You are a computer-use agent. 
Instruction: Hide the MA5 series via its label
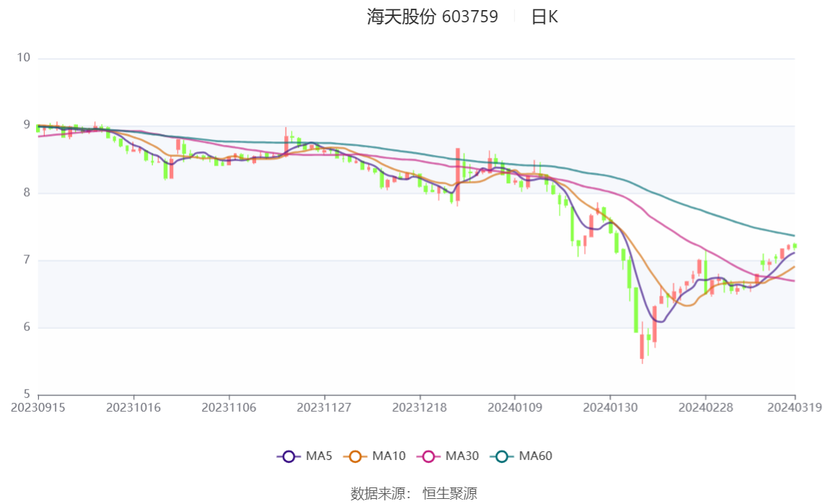[319, 456]
